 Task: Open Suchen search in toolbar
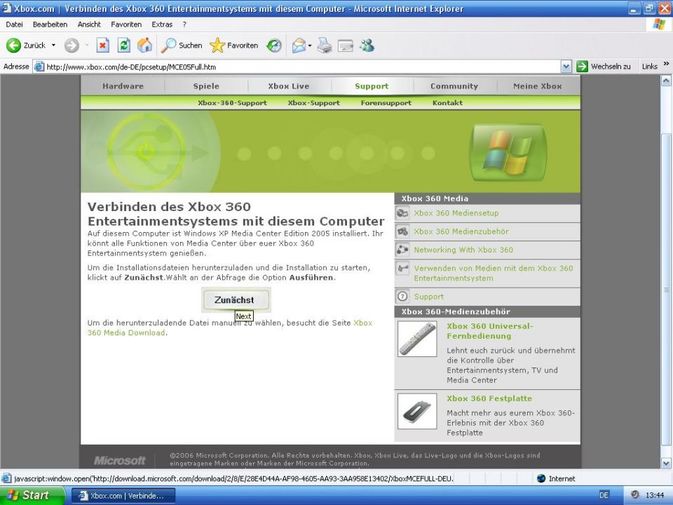point(181,45)
